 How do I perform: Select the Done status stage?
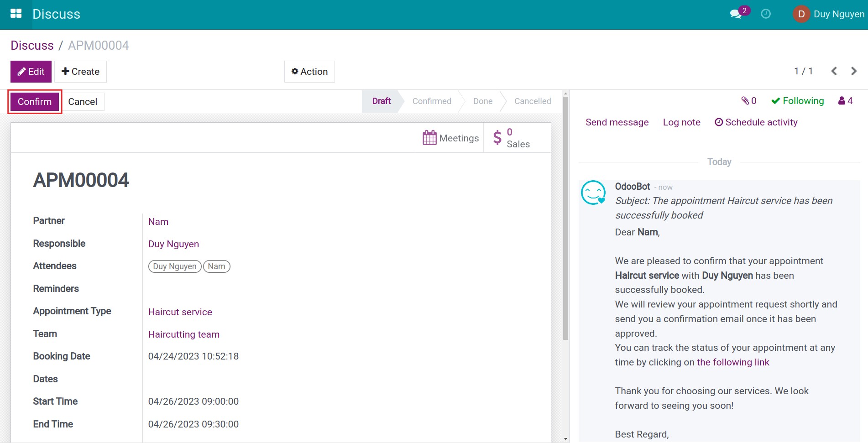[482, 101]
